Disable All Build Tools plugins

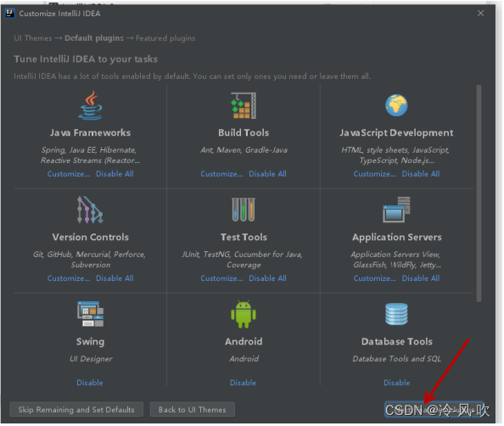tap(268, 174)
